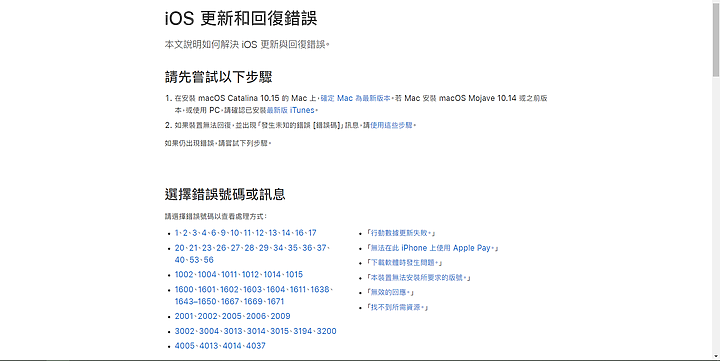Open error code 12 link
The height and width of the screenshot is (361, 720).
click(260, 233)
